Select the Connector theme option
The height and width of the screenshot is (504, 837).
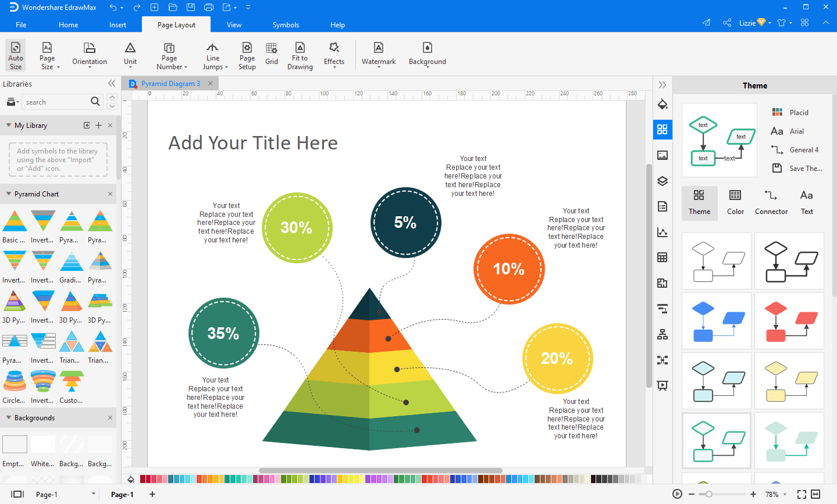point(771,202)
